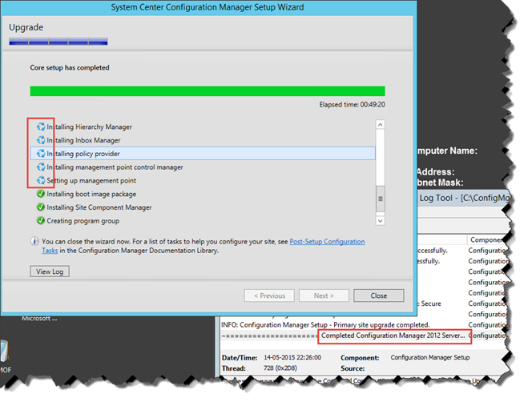Select the Creating program group row
This screenshot has height=406, width=532.
click(203, 221)
